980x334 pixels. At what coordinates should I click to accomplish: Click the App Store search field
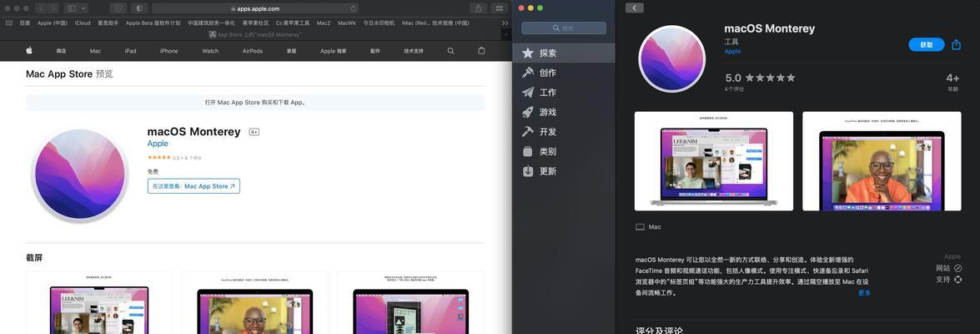(564, 28)
